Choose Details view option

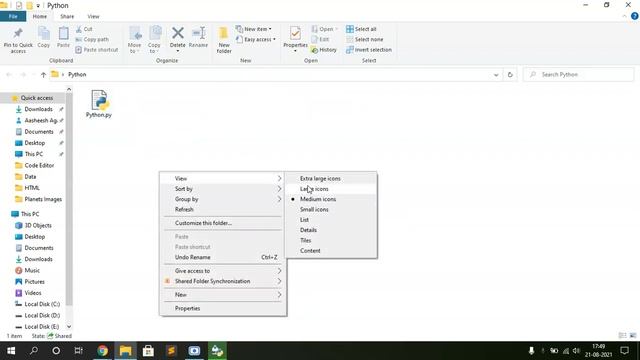click(x=331, y=230)
